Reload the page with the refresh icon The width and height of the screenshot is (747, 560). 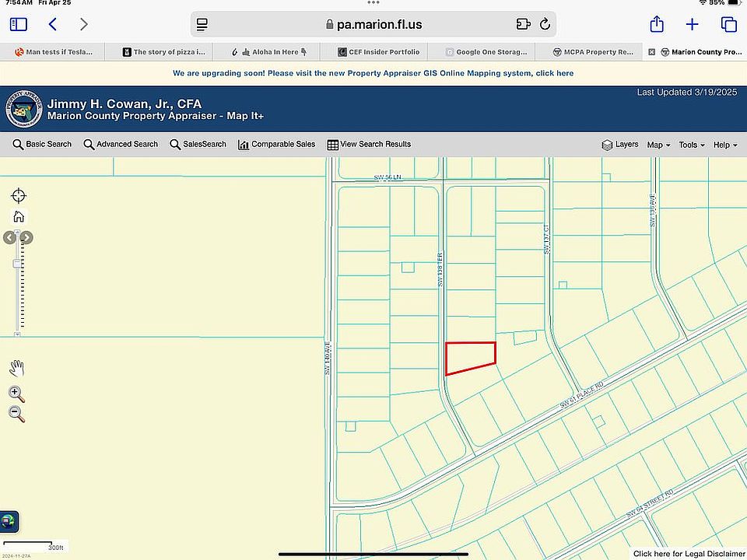point(545,24)
